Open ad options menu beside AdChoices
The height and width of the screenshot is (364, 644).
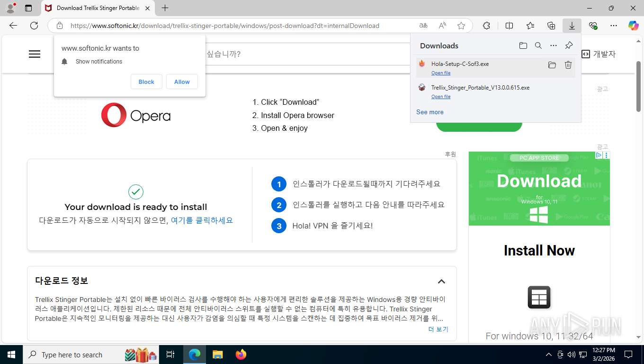click(607, 155)
